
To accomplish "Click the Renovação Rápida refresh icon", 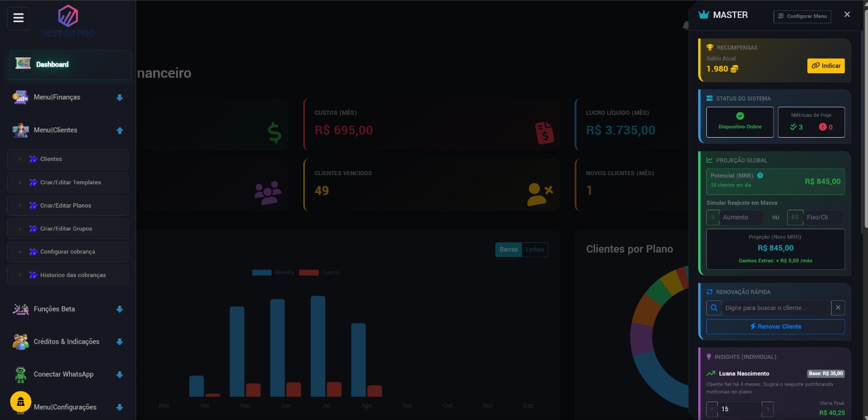I will tap(710, 292).
